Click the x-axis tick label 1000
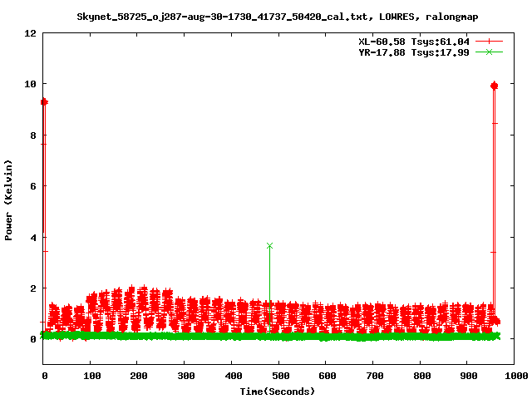This screenshot has width=532, height=399. coord(516,376)
